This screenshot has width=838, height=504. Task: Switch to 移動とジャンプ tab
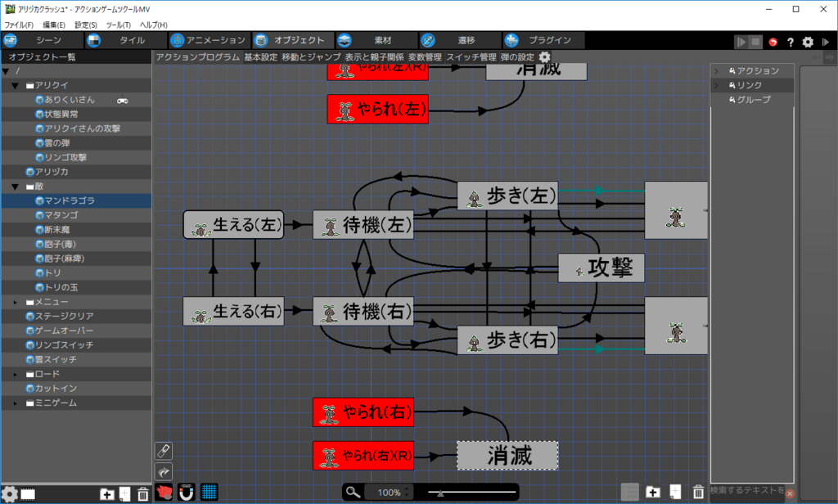tap(311, 56)
